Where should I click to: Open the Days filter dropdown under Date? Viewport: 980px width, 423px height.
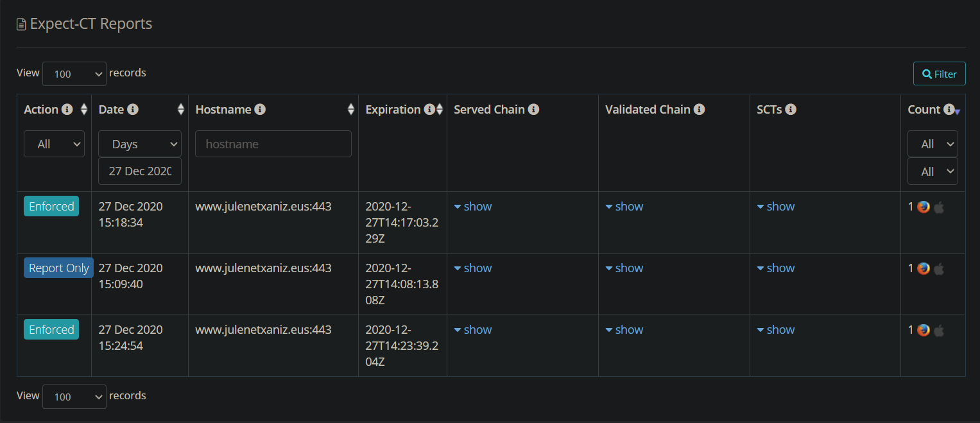point(139,143)
